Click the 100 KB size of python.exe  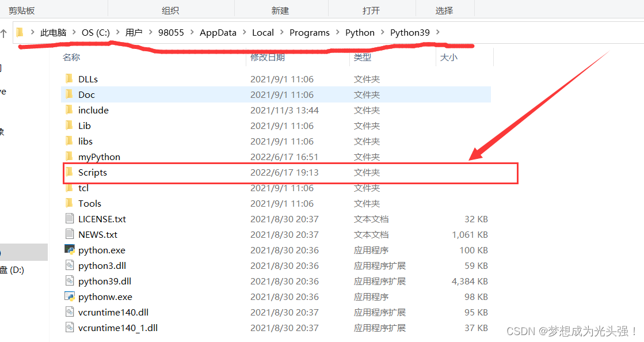[474, 250]
